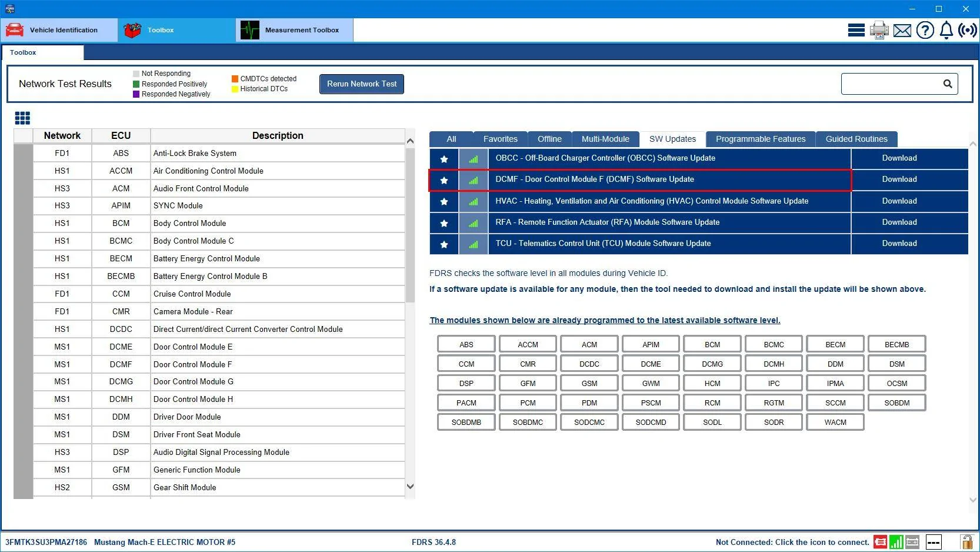Click signal icon in TCU row
Image resolution: width=980 pixels, height=552 pixels.
(474, 244)
